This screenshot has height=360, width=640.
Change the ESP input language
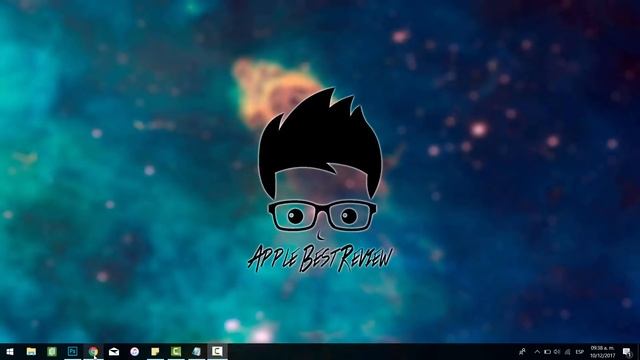[x=580, y=352]
